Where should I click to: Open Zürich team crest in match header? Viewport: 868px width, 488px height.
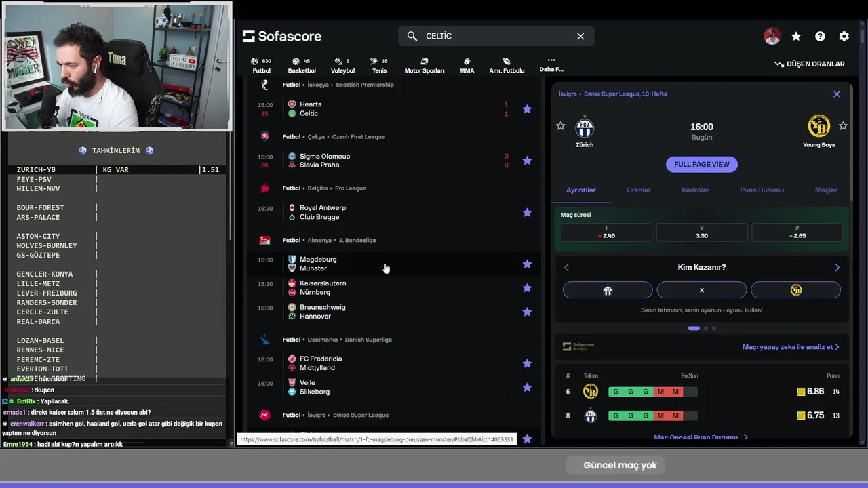(585, 127)
